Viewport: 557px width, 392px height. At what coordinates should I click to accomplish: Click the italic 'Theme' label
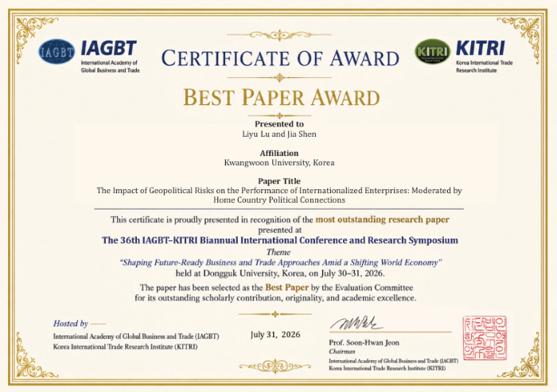pyautogui.click(x=278, y=252)
